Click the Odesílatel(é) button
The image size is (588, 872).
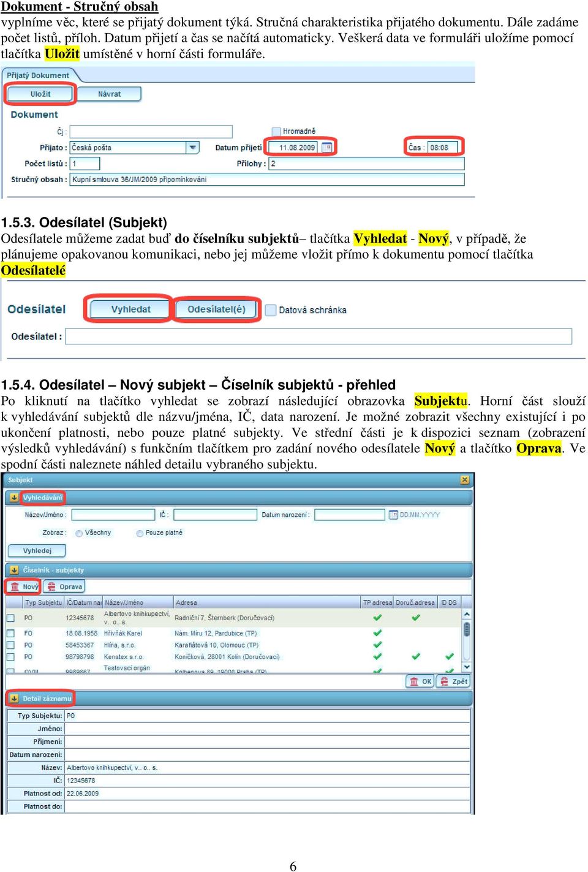(x=216, y=309)
